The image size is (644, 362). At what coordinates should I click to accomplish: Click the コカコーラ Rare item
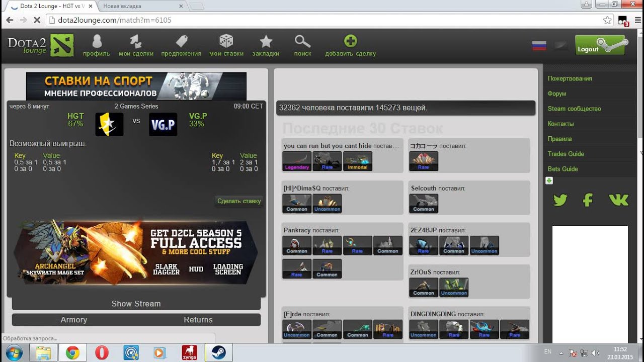(x=424, y=161)
